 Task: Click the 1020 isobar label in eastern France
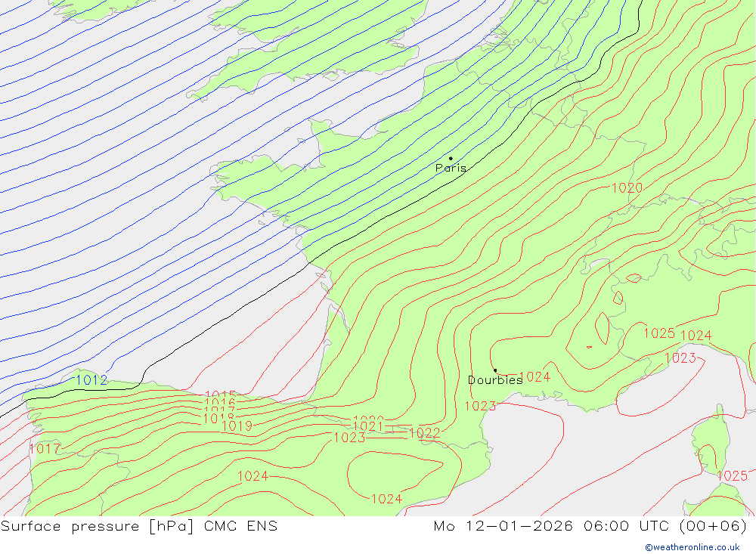(627, 188)
